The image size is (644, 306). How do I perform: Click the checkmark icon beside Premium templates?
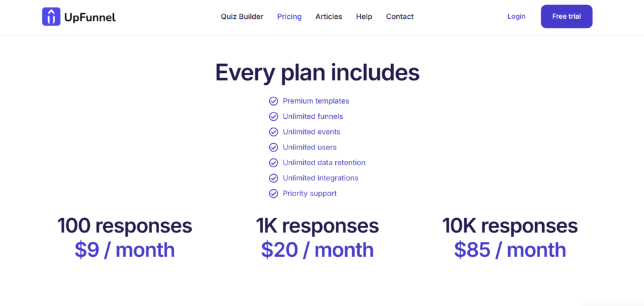(x=274, y=101)
